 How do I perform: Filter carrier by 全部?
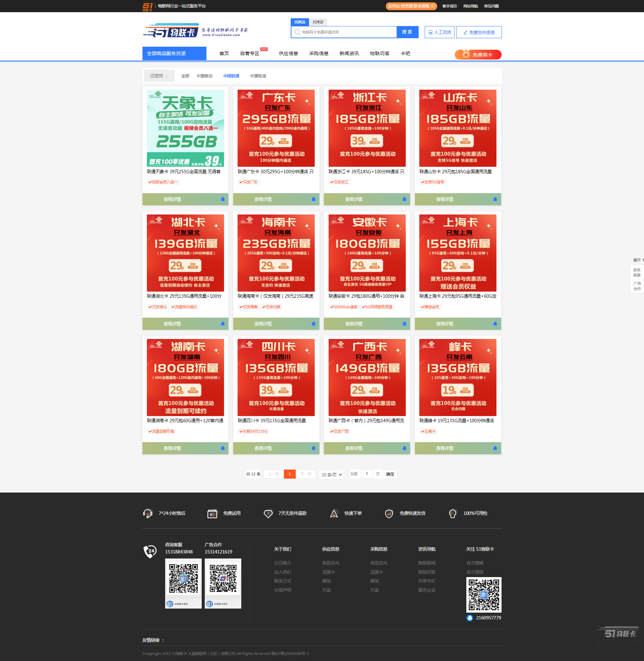click(185, 76)
